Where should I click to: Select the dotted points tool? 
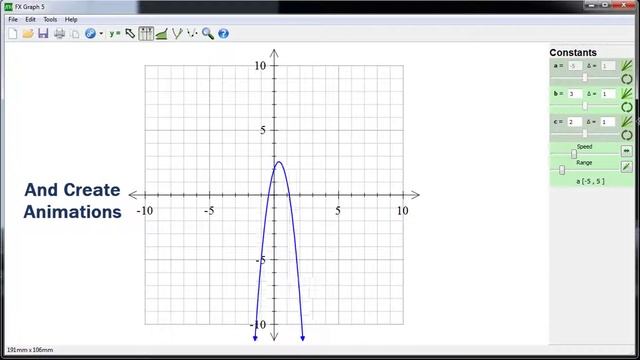click(x=192, y=33)
